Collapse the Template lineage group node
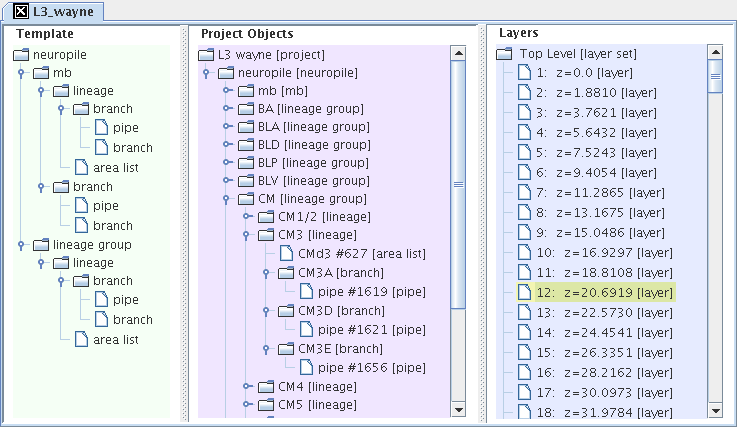 tap(21, 245)
